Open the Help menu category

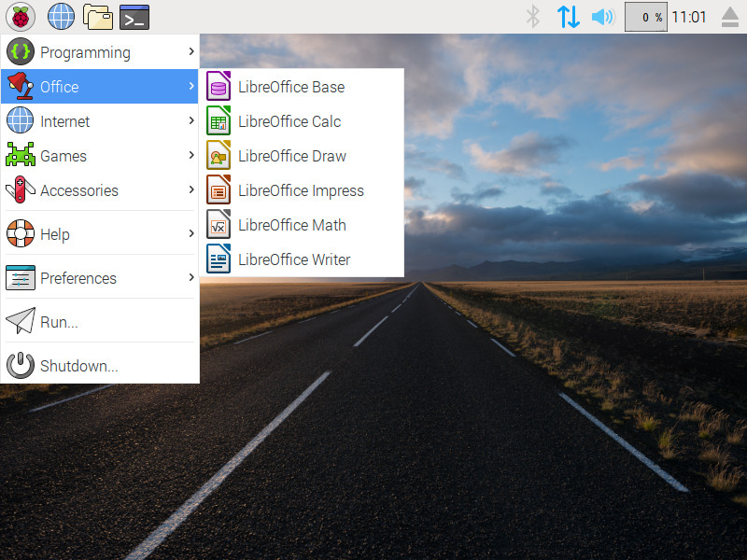click(x=100, y=233)
